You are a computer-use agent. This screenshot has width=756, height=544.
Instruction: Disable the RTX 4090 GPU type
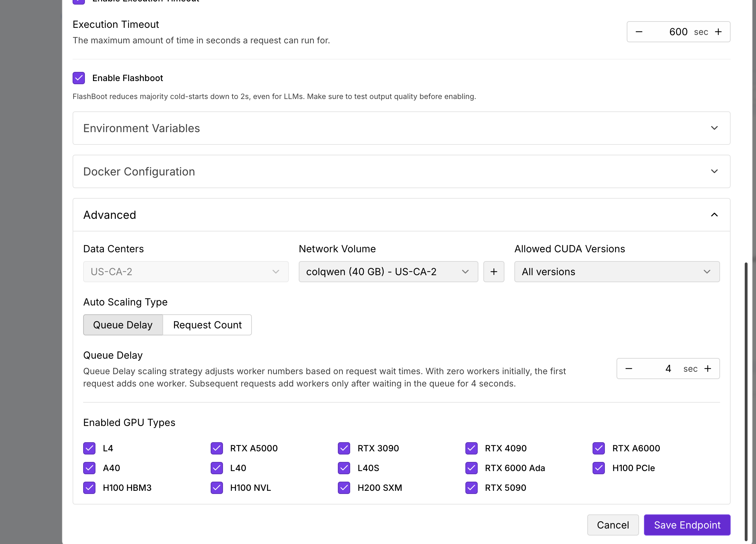471,448
